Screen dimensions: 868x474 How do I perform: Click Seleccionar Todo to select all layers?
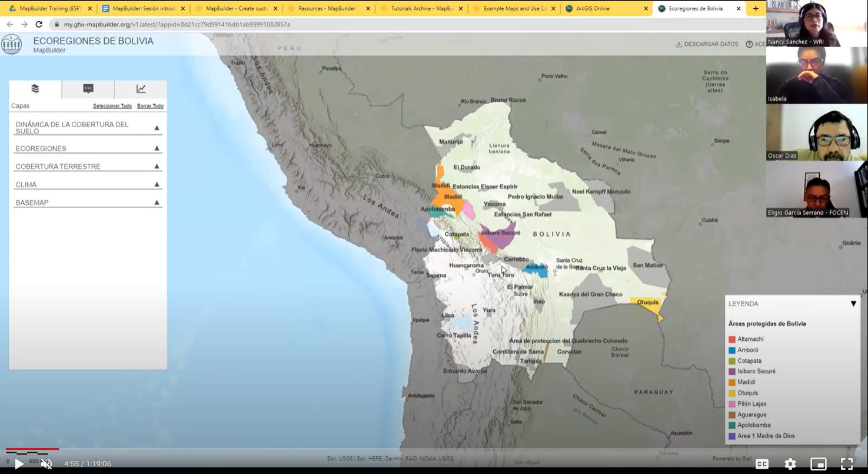point(112,105)
